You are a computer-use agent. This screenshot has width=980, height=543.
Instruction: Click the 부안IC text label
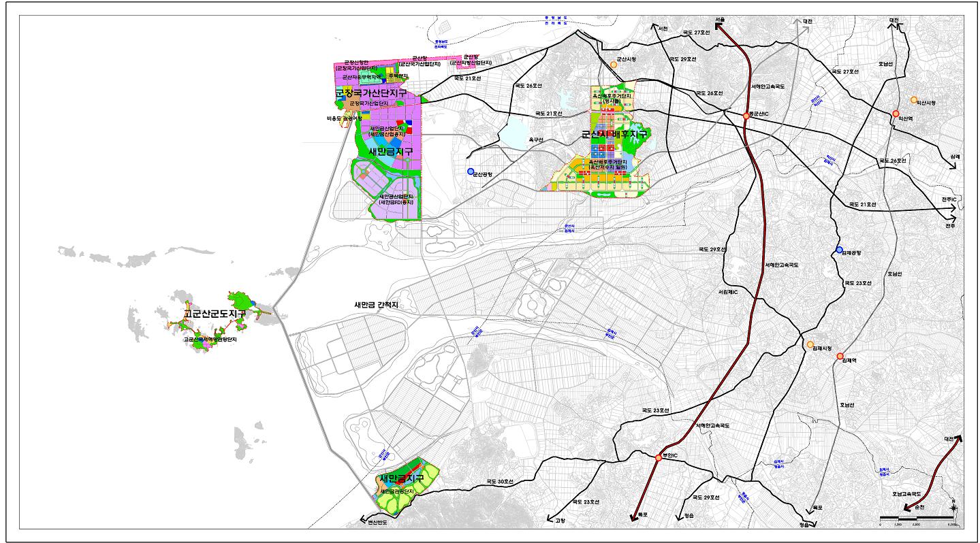pyautogui.click(x=670, y=456)
